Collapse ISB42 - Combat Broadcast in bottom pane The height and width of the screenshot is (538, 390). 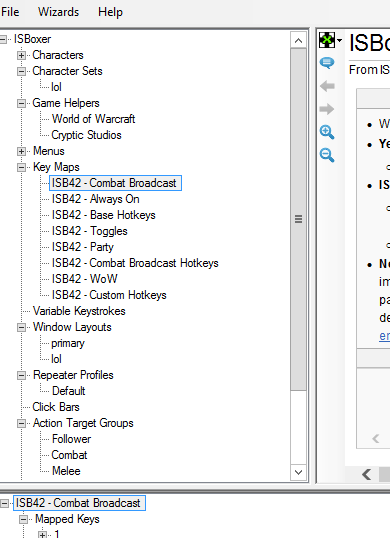coord(4,503)
